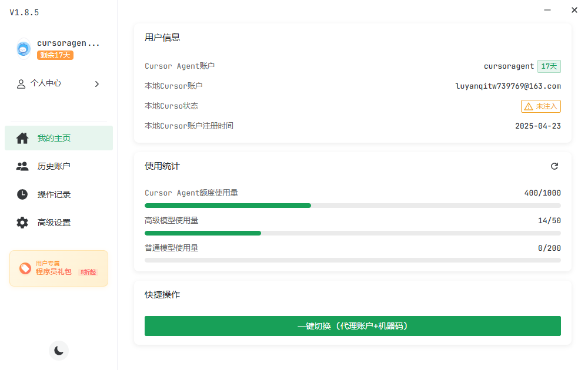Image resolution: width=588 pixels, height=370 pixels.
Task: Click the 快捷操作 section heading
Action: coord(162,295)
